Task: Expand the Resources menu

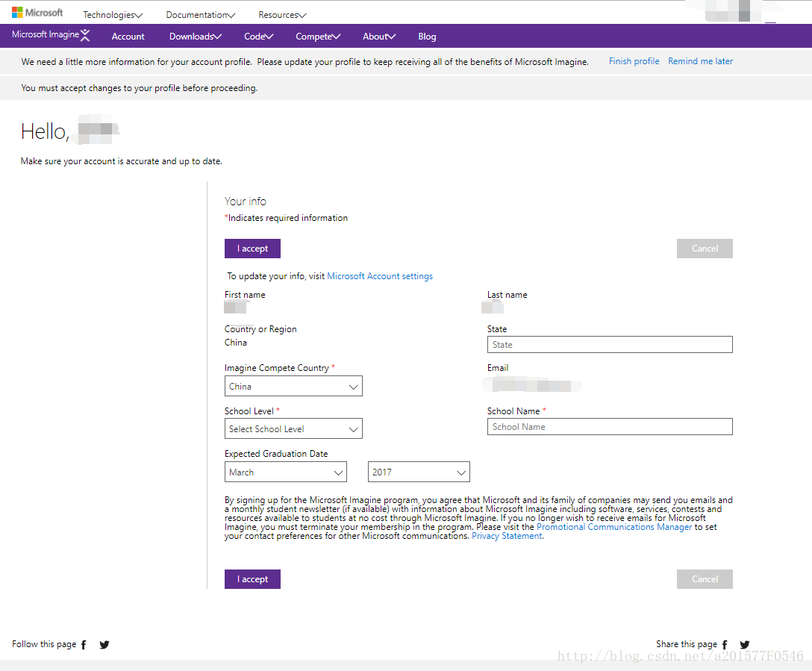Action: click(x=282, y=15)
